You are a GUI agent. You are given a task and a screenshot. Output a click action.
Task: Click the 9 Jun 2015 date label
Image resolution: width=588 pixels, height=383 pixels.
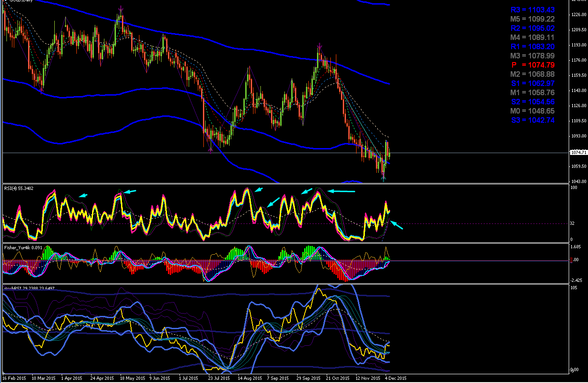(x=160, y=378)
